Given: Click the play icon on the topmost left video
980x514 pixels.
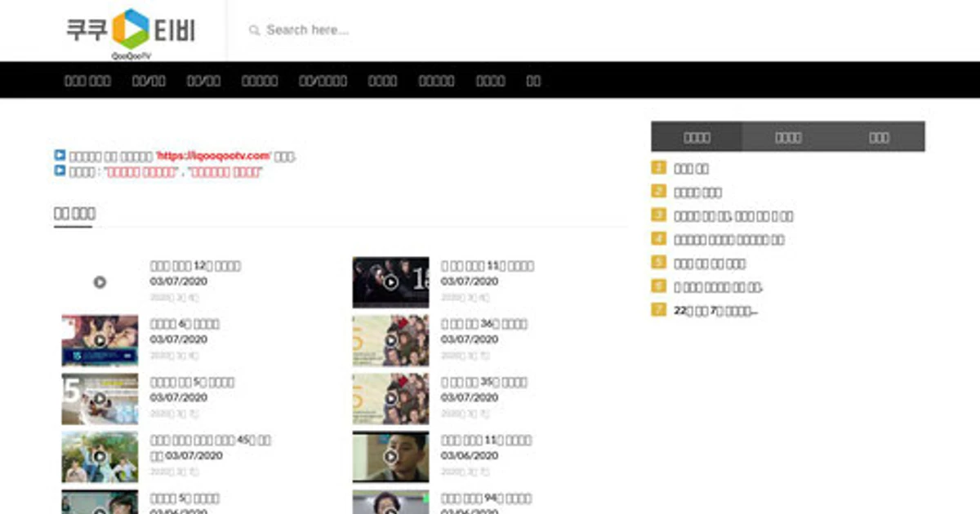Looking at the screenshot, I should (99, 281).
